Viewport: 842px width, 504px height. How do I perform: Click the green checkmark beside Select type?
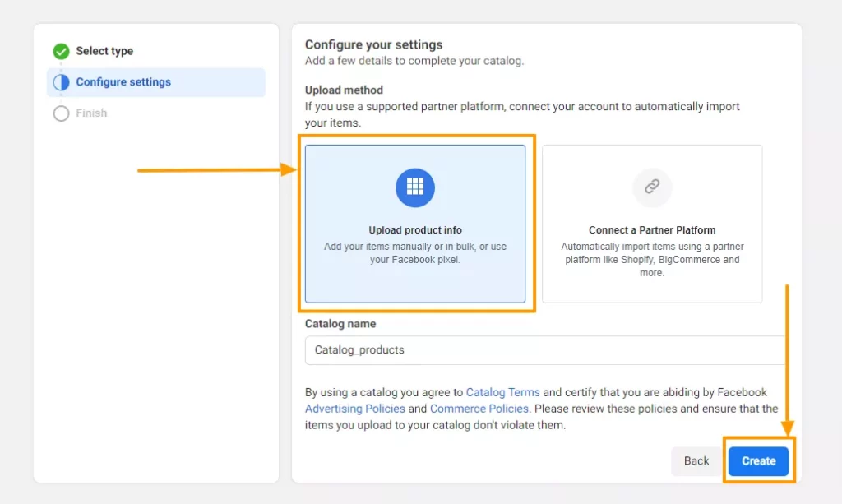coord(61,51)
